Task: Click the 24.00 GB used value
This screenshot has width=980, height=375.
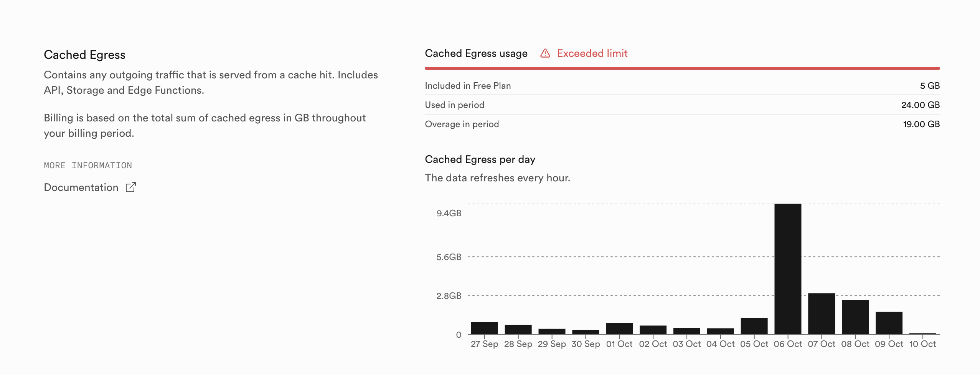Action: point(920,105)
